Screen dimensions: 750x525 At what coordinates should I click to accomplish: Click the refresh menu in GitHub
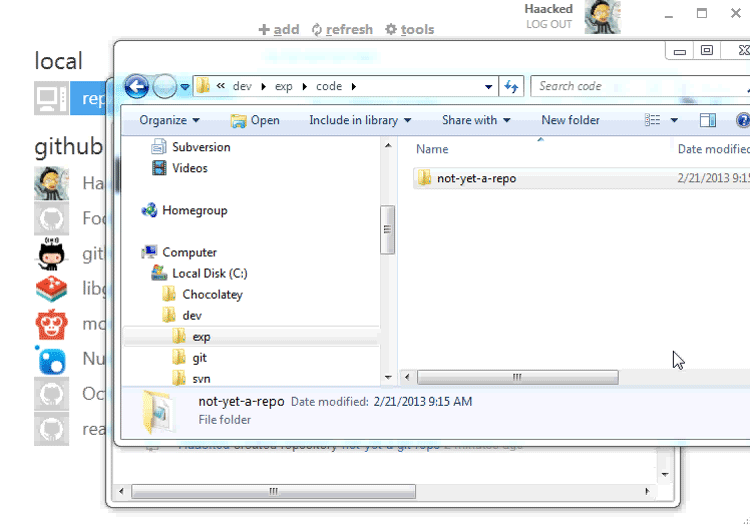tap(341, 29)
